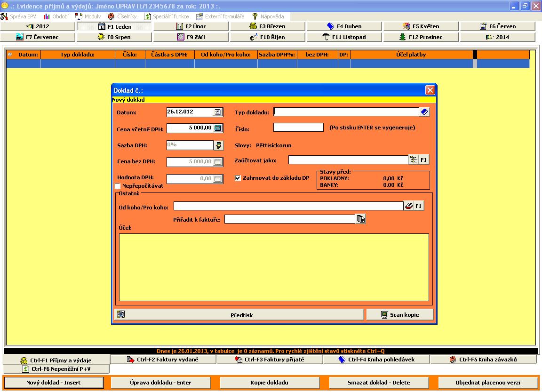542x392 pixels.
Task: Click F1 button next to Od koho/Pro koho
Action: point(418,206)
